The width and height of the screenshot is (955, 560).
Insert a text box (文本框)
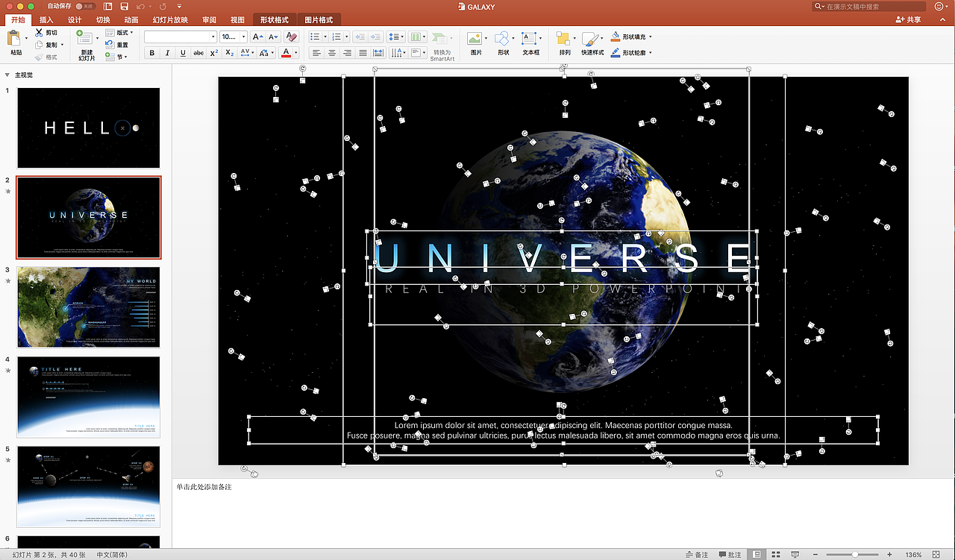point(529,38)
